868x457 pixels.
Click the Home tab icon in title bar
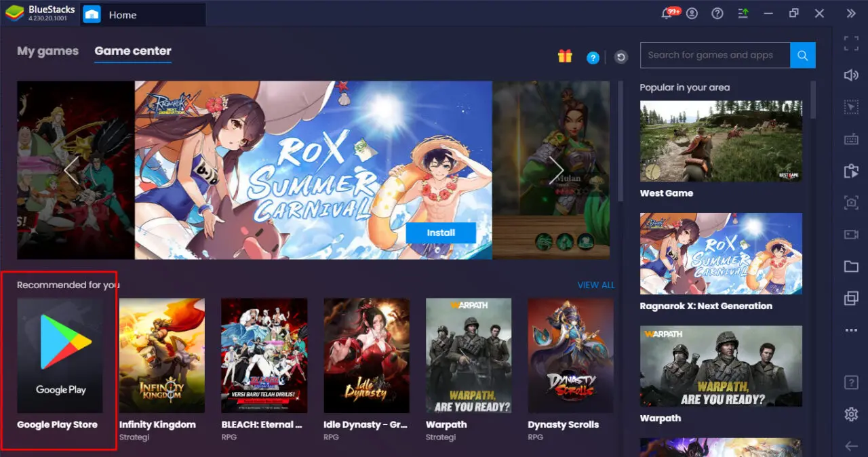(92, 14)
